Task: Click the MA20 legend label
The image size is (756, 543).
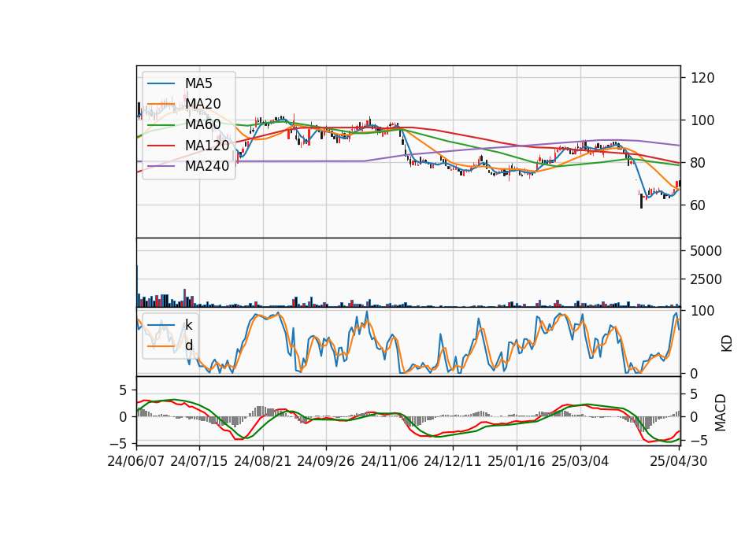Action: point(202,104)
